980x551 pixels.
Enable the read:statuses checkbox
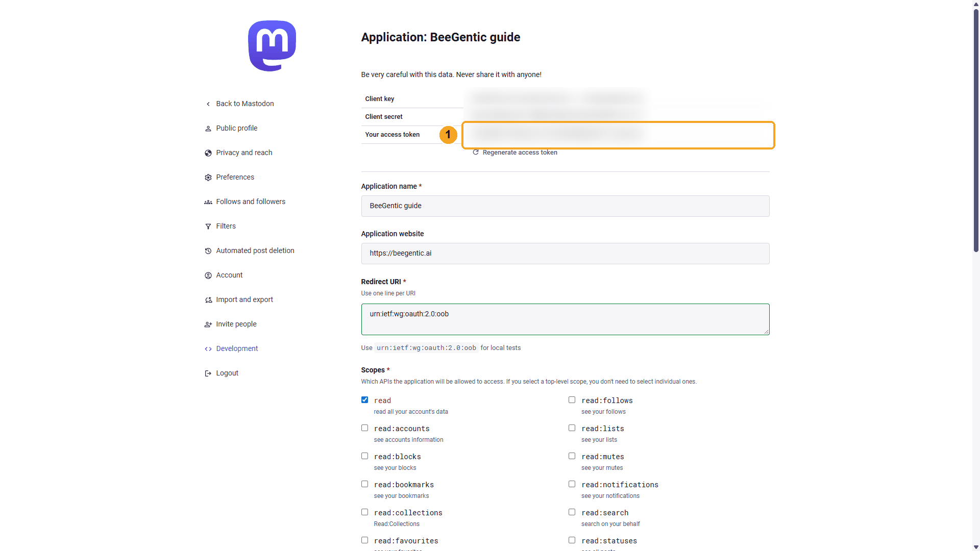[572, 540]
